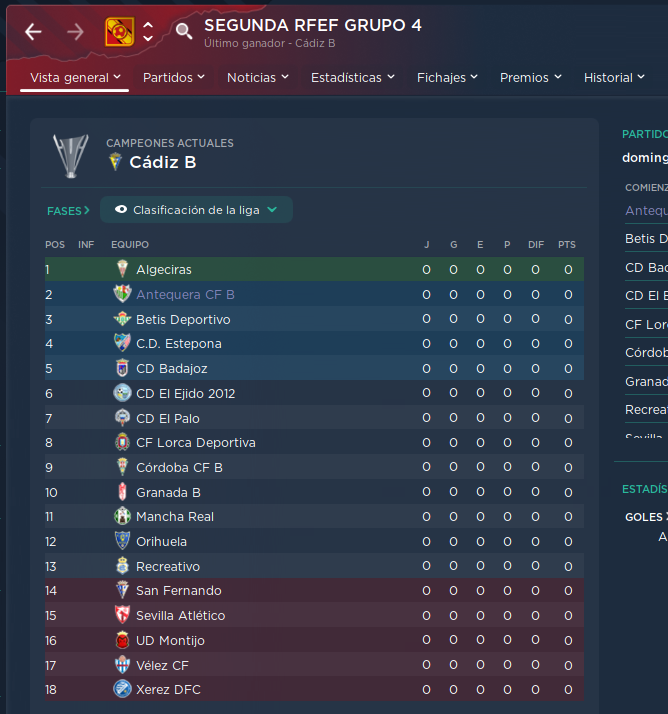Click the FASES link
668x714 pixels.
(68, 211)
